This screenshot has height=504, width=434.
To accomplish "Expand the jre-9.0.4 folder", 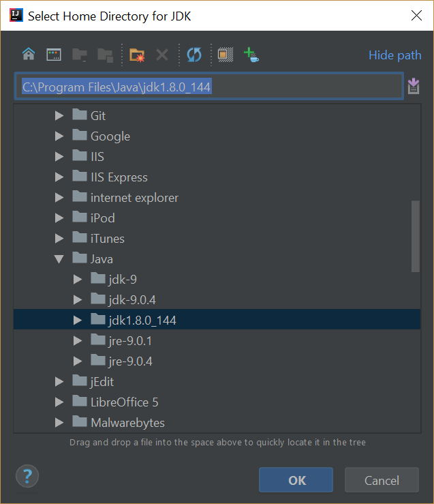I will click(x=77, y=361).
